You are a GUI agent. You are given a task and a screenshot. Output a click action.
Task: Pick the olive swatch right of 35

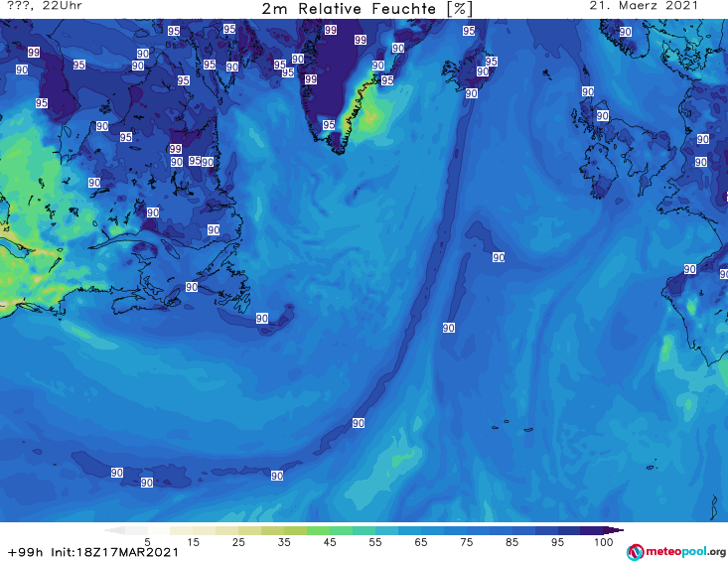pyautogui.click(x=295, y=530)
